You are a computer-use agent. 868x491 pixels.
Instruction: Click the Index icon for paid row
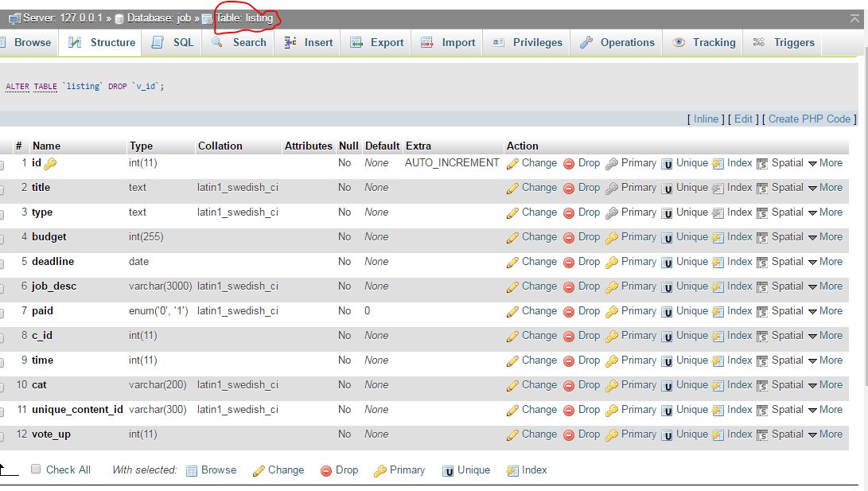point(718,312)
